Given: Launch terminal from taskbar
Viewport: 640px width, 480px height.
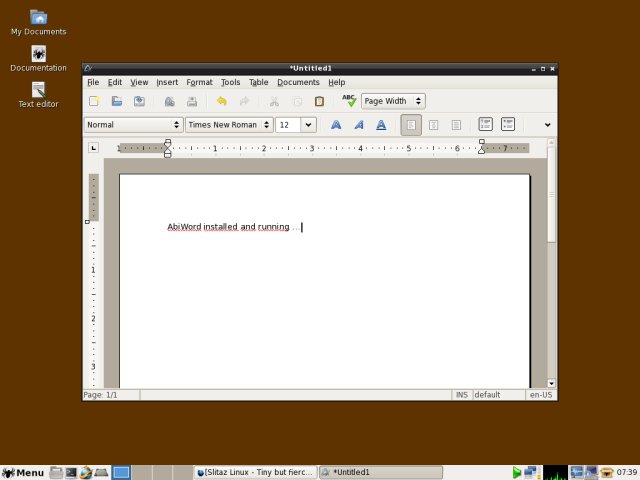Looking at the screenshot, I should pyautogui.click(x=71, y=473).
